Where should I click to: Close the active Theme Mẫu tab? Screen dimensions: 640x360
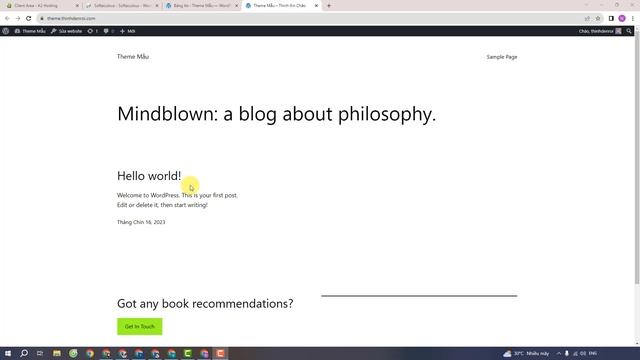click(316, 6)
